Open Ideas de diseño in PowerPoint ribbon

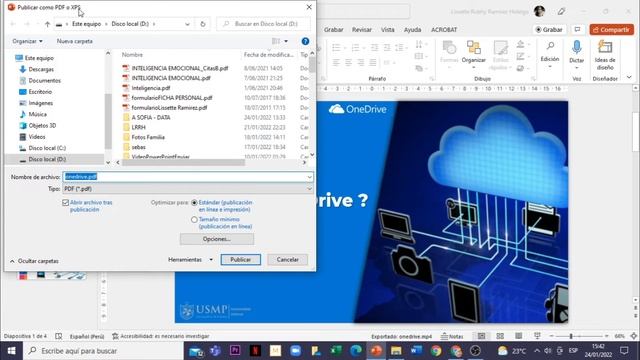pyautogui.click(x=605, y=56)
